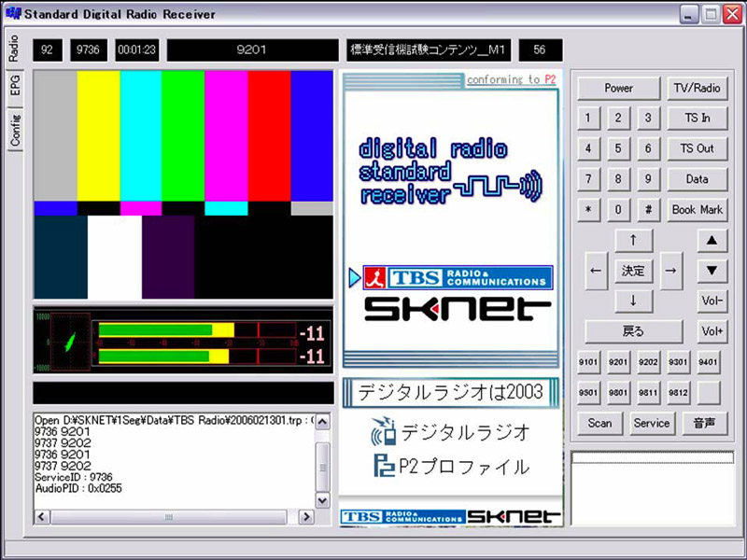
Task: Select keypad number 0
Action: 618,209
